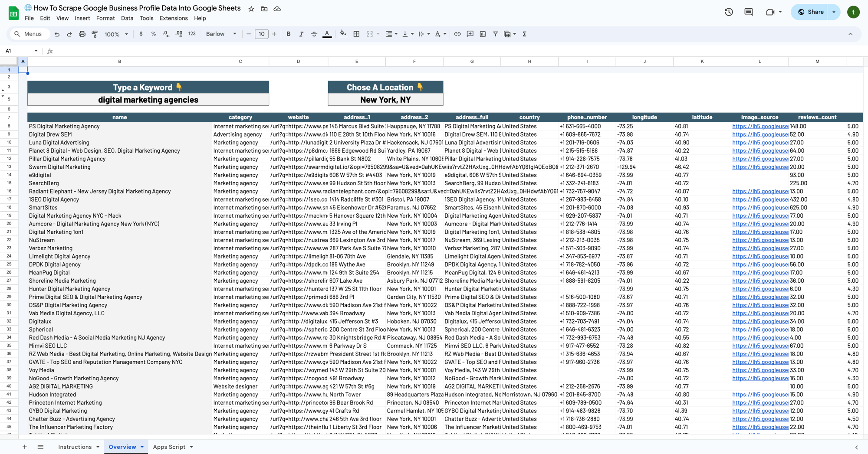Select the SearchBerg name cell
This screenshot has width=868, height=454.
120,183
